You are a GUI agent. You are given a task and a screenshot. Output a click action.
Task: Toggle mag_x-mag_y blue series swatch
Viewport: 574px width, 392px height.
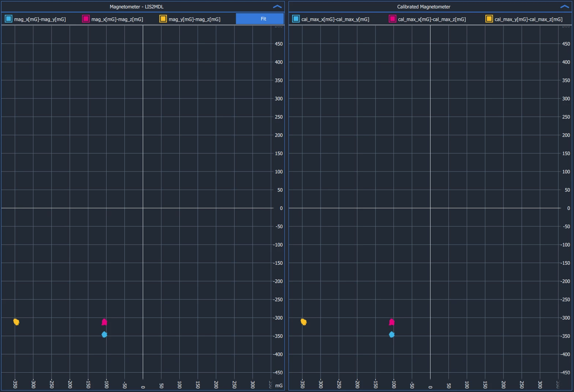coord(8,19)
